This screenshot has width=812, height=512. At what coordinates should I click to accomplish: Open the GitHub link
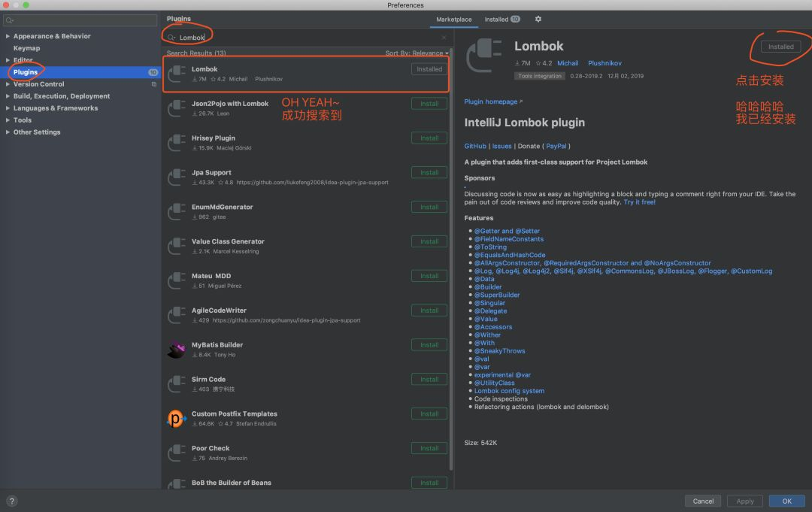tap(475, 146)
